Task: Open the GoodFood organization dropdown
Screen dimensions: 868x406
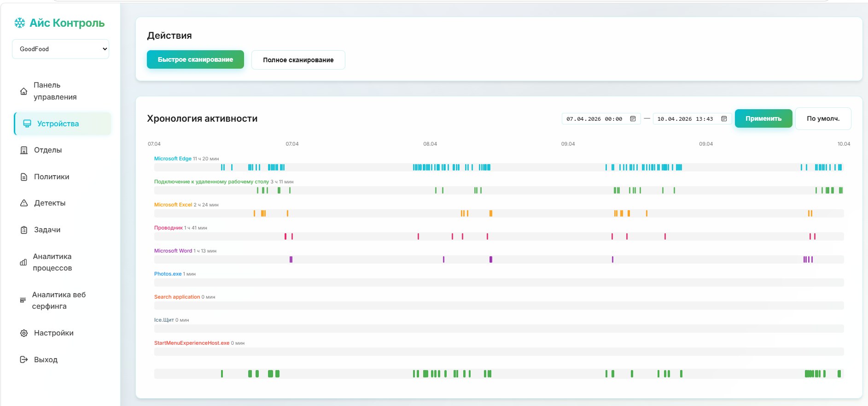Action: pyautogui.click(x=60, y=49)
